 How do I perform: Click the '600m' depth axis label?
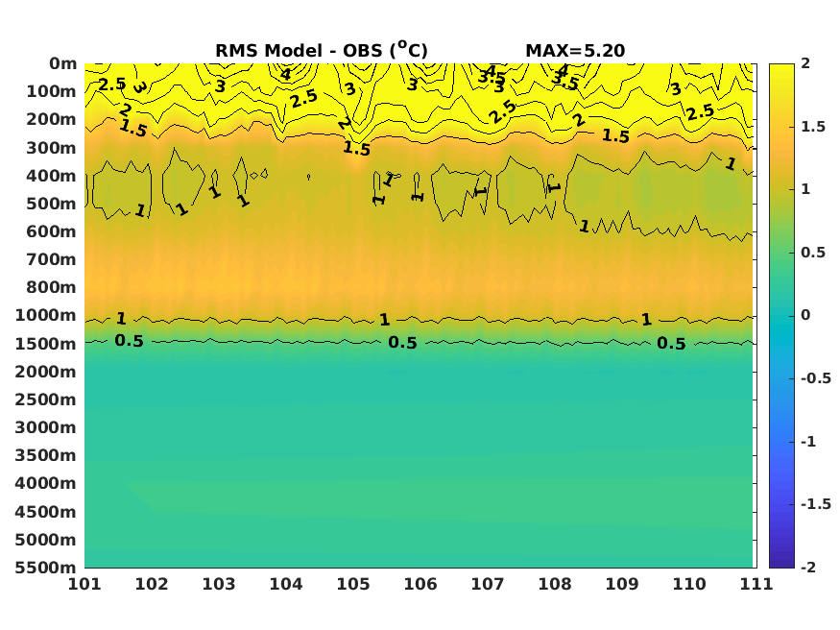(52, 232)
